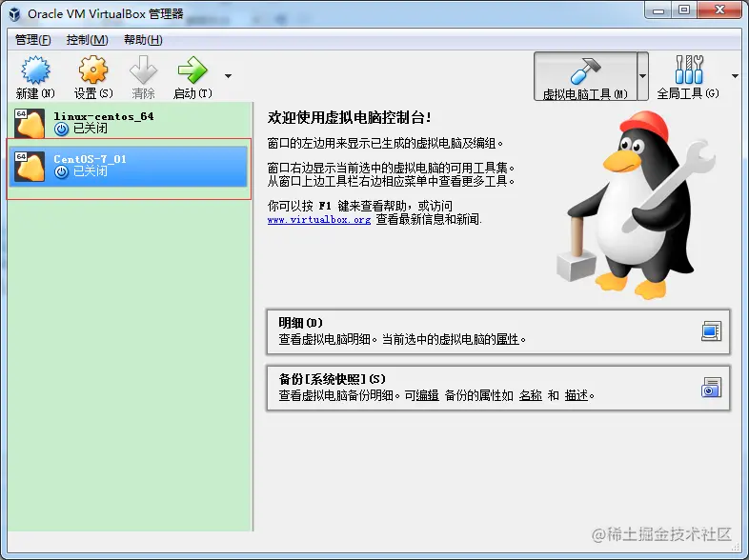Open the www.virtualbox.org link
The width and height of the screenshot is (749, 560).
[319, 220]
